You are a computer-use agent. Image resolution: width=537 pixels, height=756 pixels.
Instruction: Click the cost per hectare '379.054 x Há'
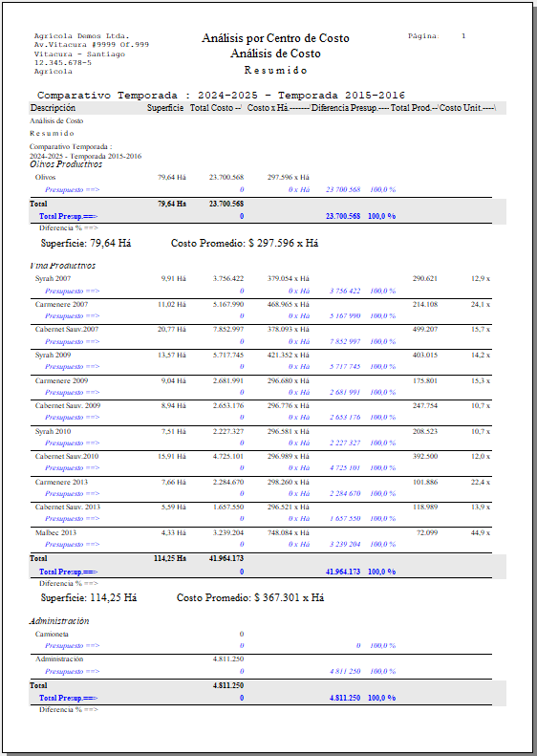(x=289, y=279)
